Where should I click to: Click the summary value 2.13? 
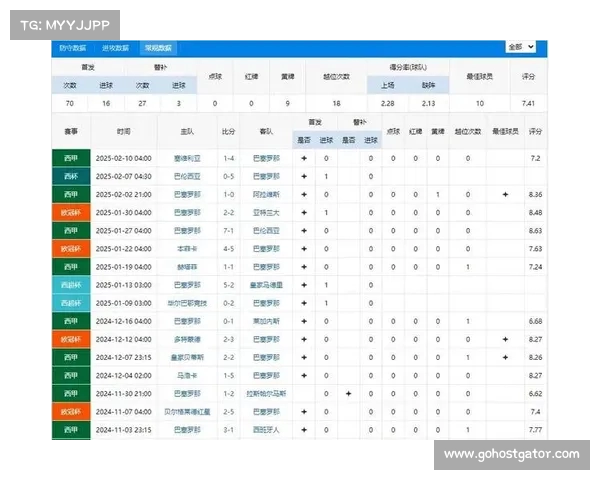pos(428,103)
